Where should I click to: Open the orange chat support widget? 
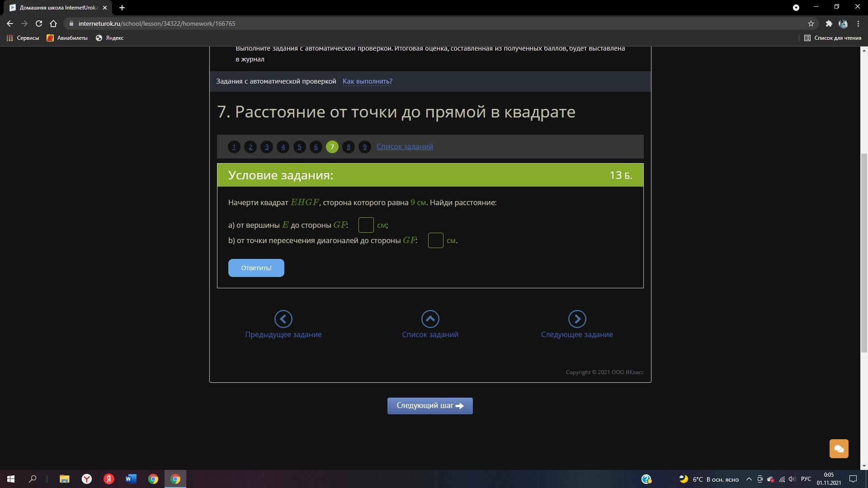pos(839,449)
